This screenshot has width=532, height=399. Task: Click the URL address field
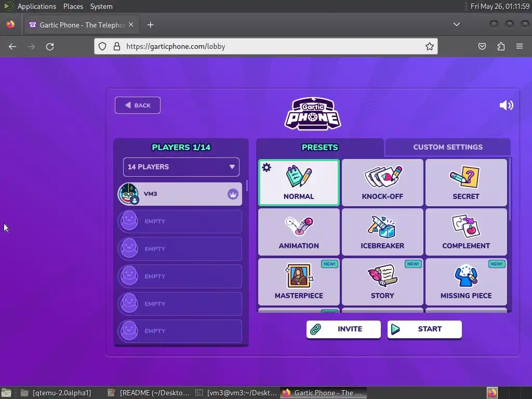coord(266,46)
